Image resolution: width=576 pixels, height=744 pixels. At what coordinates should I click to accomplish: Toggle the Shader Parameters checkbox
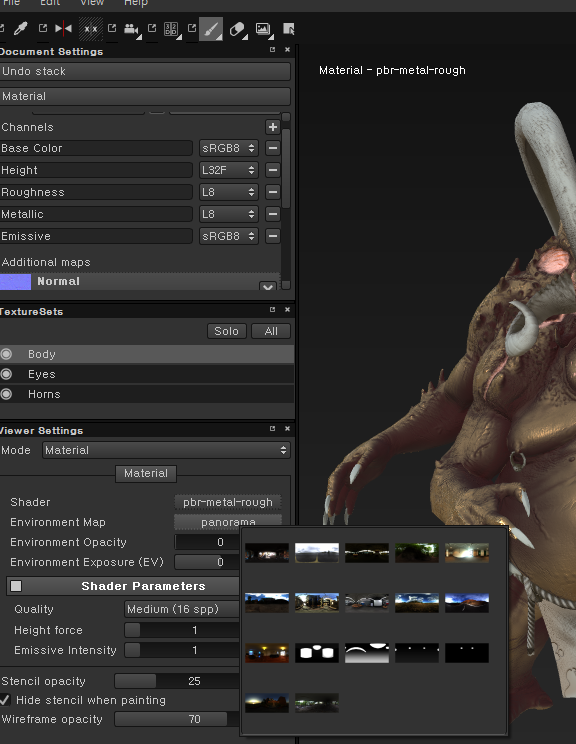click(x=16, y=586)
